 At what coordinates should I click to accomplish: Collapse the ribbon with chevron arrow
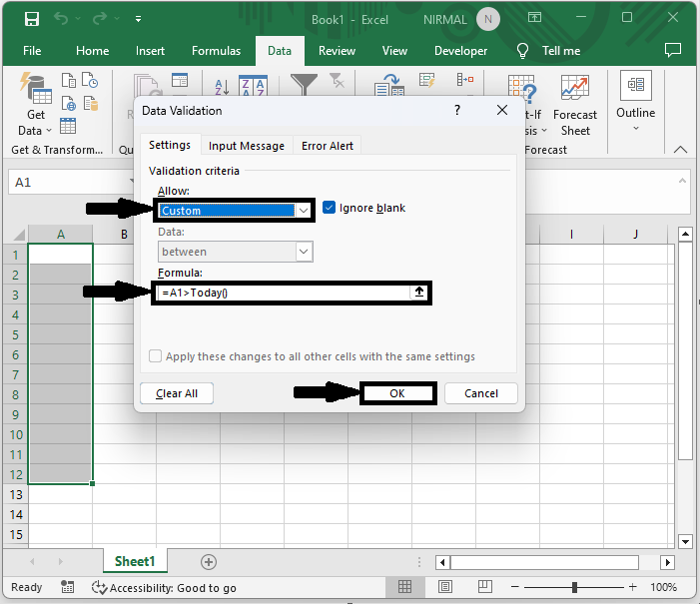click(x=682, y=149)
